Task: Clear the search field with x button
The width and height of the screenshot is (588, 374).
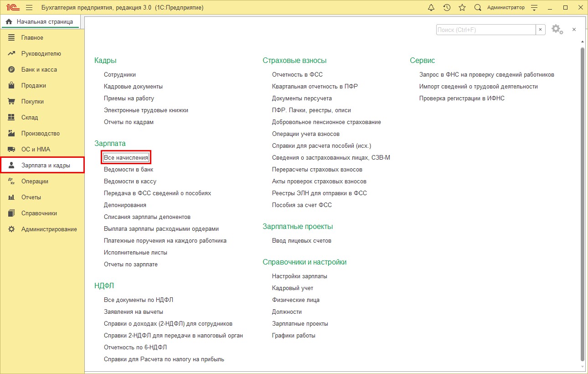Action: coord(541,30)
